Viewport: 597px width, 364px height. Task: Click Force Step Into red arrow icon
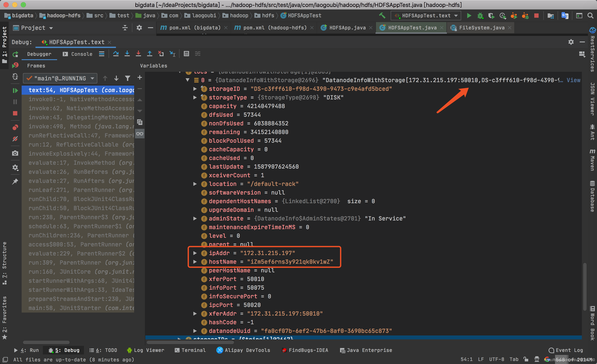pos(138,54)
